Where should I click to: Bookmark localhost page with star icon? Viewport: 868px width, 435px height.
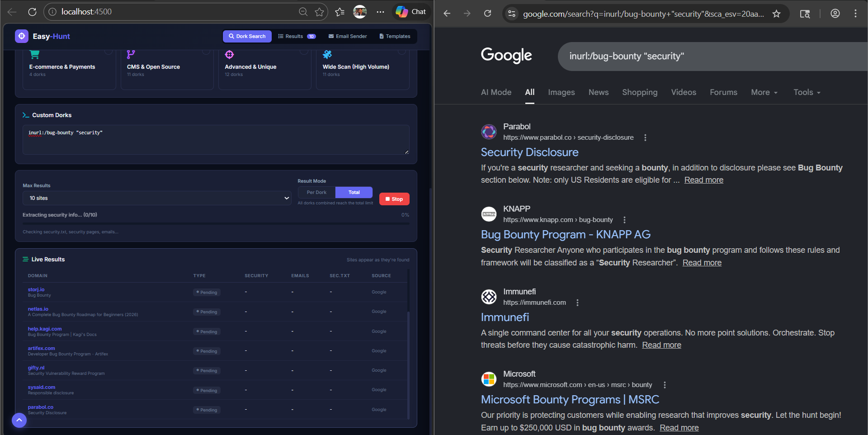[320, 12]
